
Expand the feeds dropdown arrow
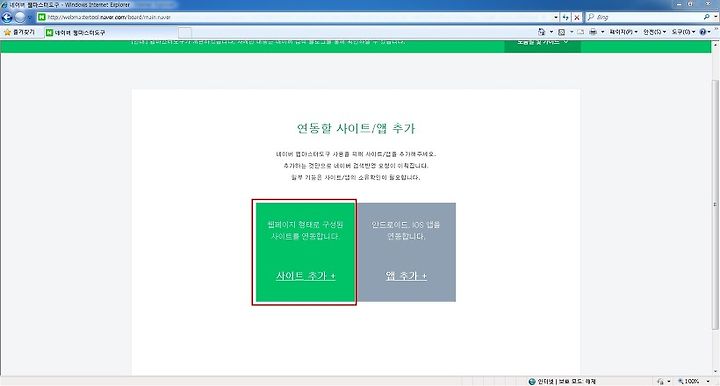[571, 32]
